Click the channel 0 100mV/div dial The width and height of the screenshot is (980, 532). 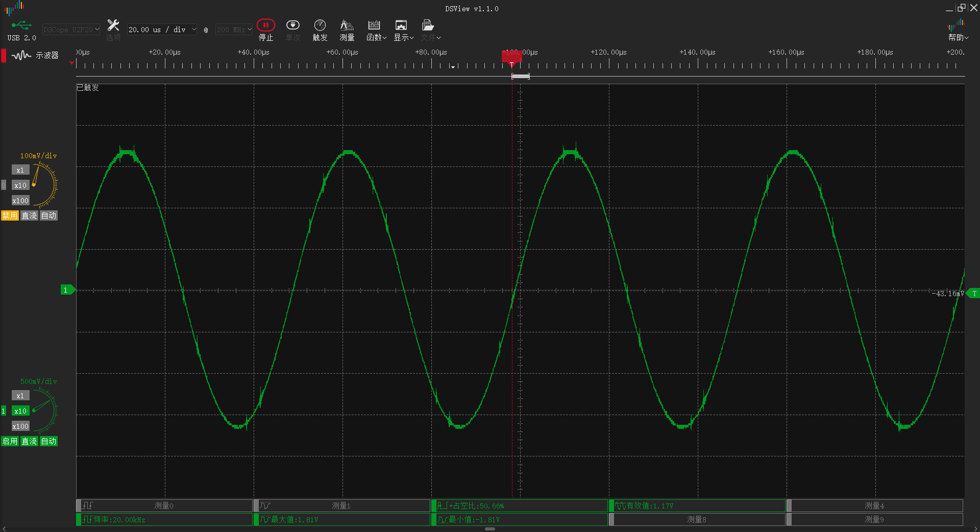click(x=44, y=185)
